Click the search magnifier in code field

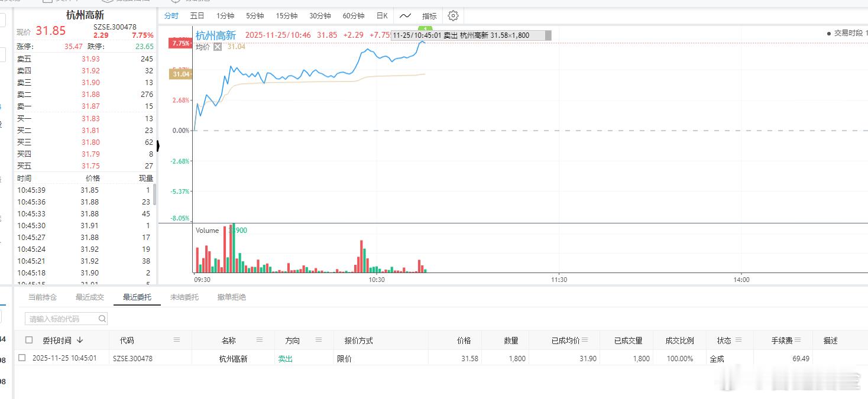(x=102, y=319)
